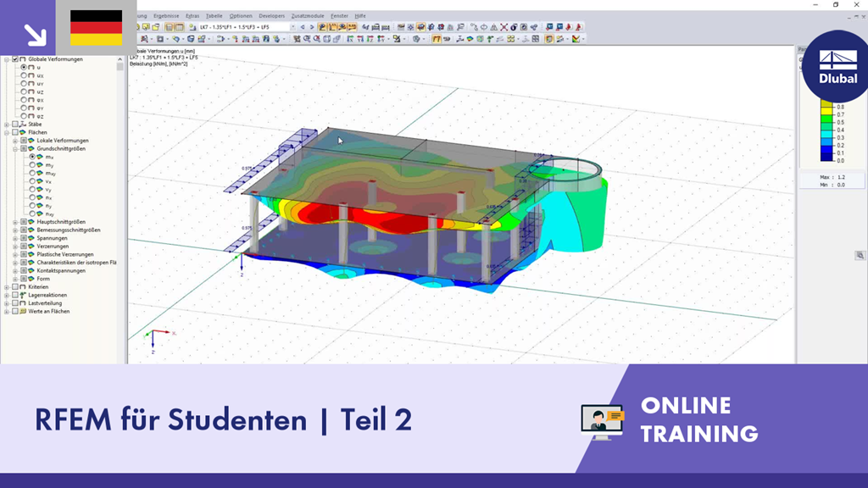Click the next load case arrow
The width and height of the screenshot is (868, 488).
312,27
